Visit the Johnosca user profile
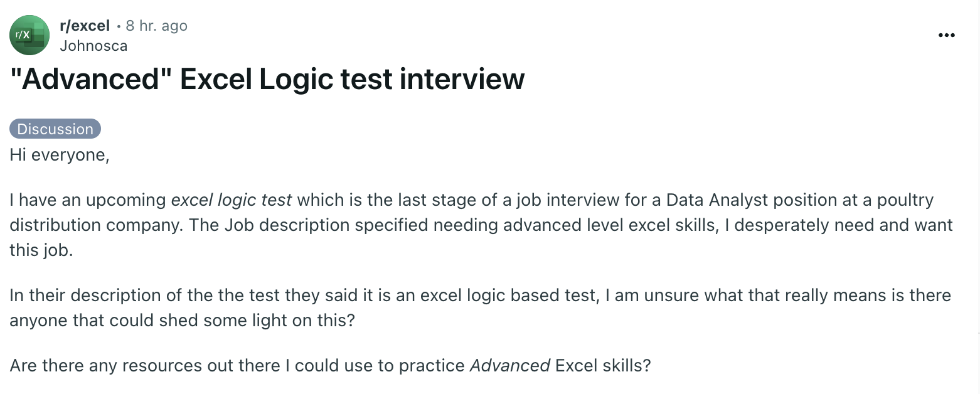Viewport: 980px width, 394px height. [93, 46]
